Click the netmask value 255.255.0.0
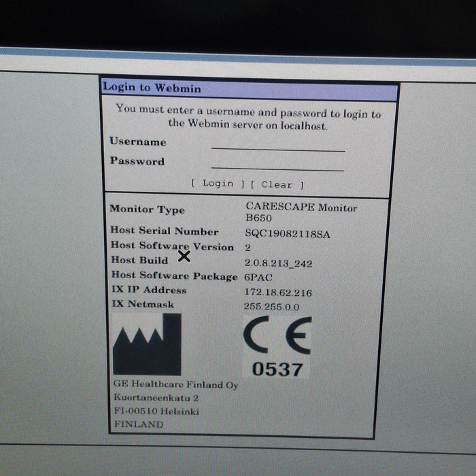 tap(271, 306)
